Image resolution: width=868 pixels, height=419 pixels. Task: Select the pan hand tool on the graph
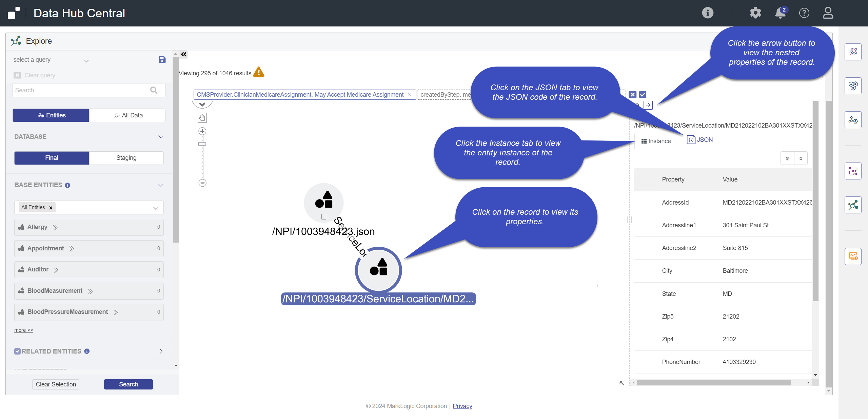tap(202, 117)
